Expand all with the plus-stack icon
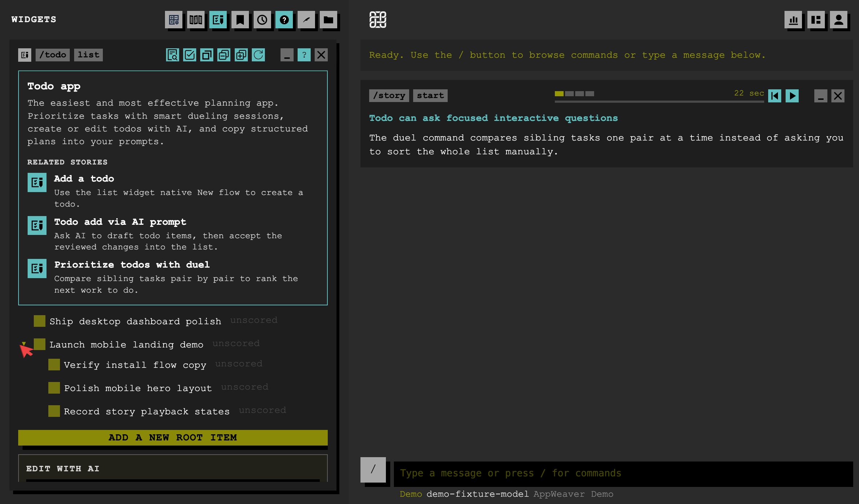Image resolution: width=859 pixels, height=504 pixels. click(x=241, y=55)
